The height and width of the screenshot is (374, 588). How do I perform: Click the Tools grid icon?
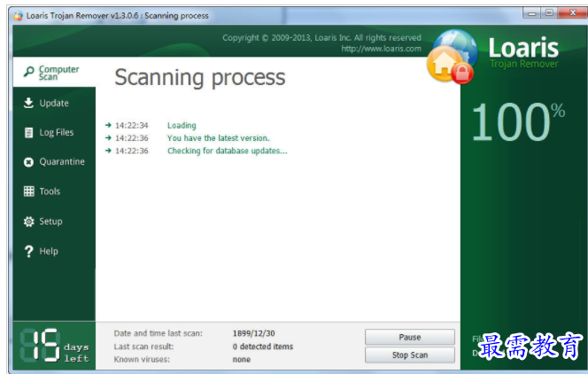[x=28, y=191]
